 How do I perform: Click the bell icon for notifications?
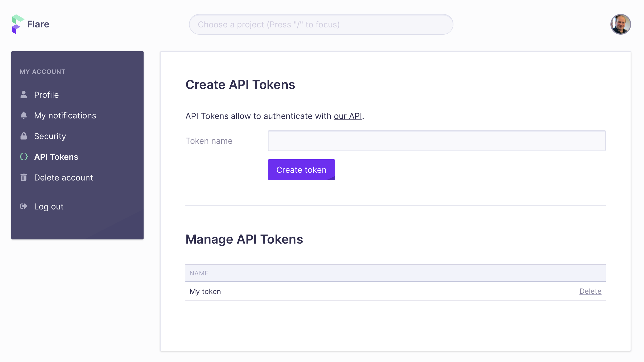click(x=23, y=115)
